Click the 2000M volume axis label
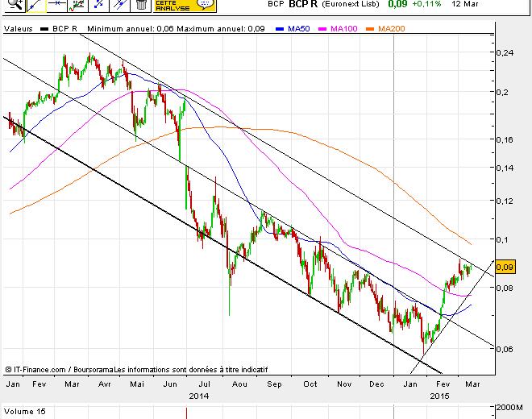The image size is (532, 419). (509, 408)
